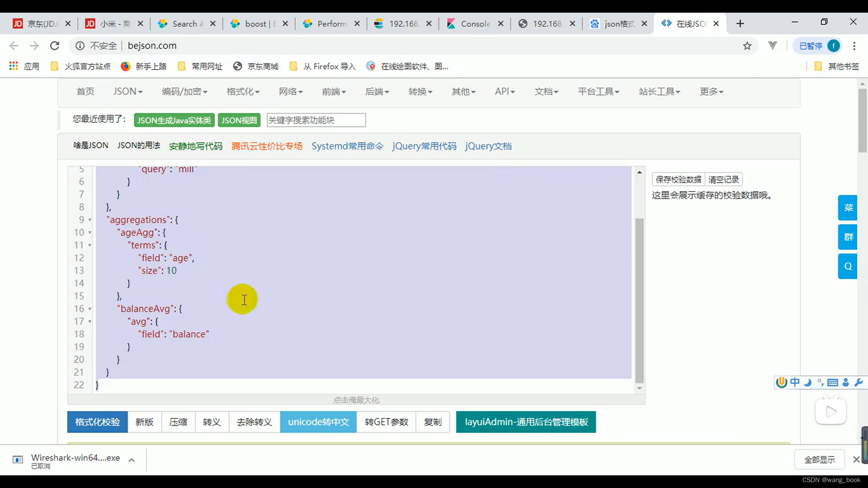
Task: Open the 格式化 dropdown menu
Action: 243,91
